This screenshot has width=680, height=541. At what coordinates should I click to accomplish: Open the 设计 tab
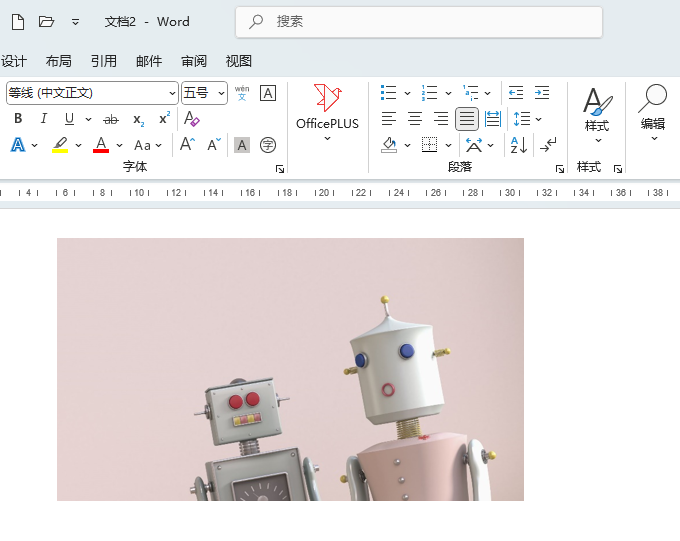(13, 61)
